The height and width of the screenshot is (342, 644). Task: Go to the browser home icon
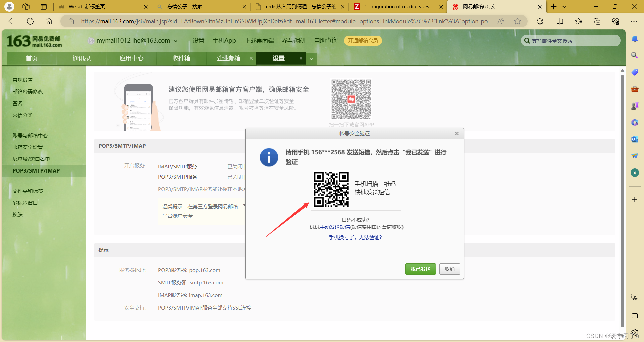(49, 21)
